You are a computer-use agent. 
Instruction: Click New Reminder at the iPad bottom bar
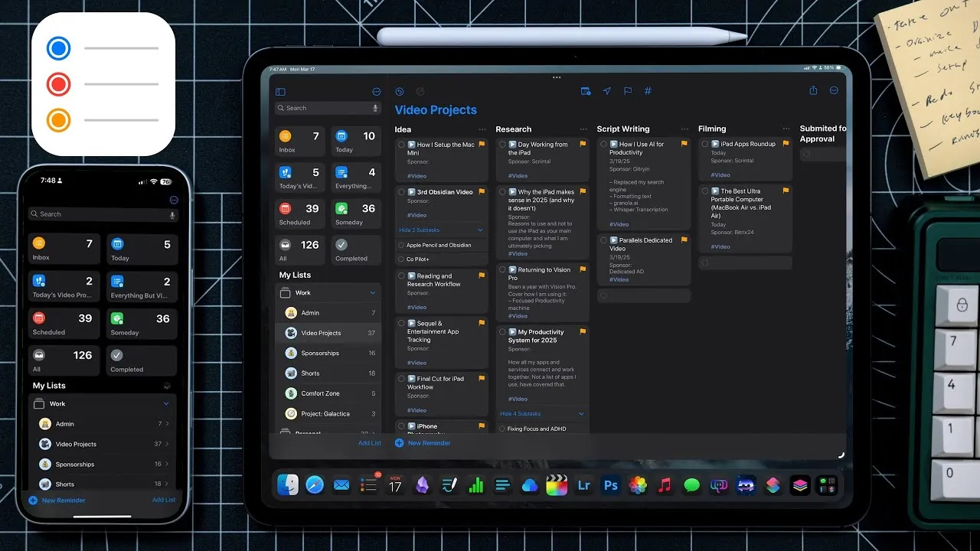423,443
